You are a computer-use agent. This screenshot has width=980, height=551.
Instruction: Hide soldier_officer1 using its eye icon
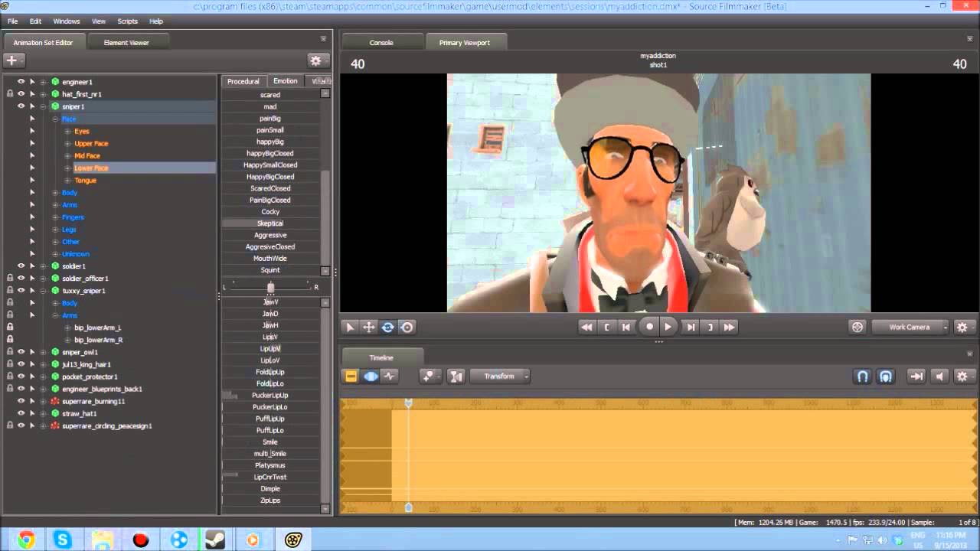pos(21,278)
